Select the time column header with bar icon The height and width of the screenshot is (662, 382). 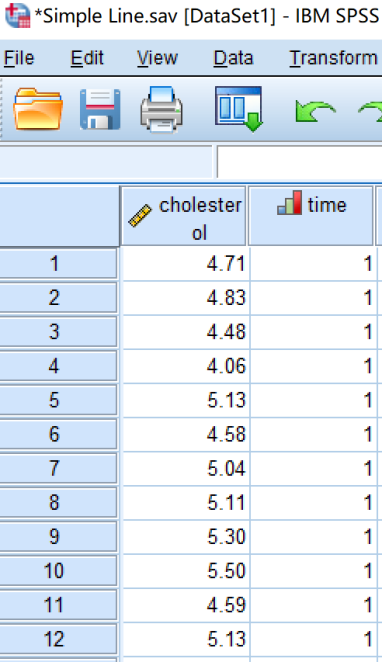click(312, 216)
